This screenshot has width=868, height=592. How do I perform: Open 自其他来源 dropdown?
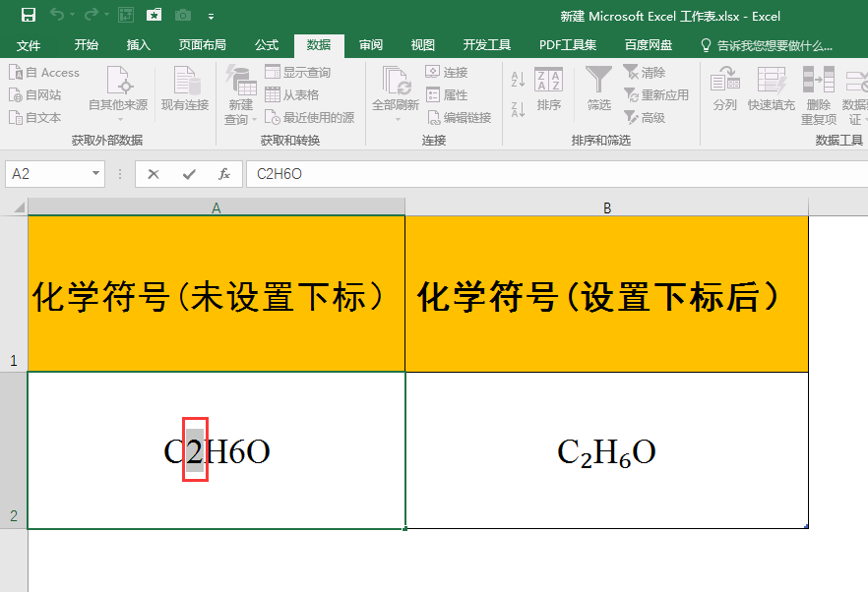coord(118,94)
